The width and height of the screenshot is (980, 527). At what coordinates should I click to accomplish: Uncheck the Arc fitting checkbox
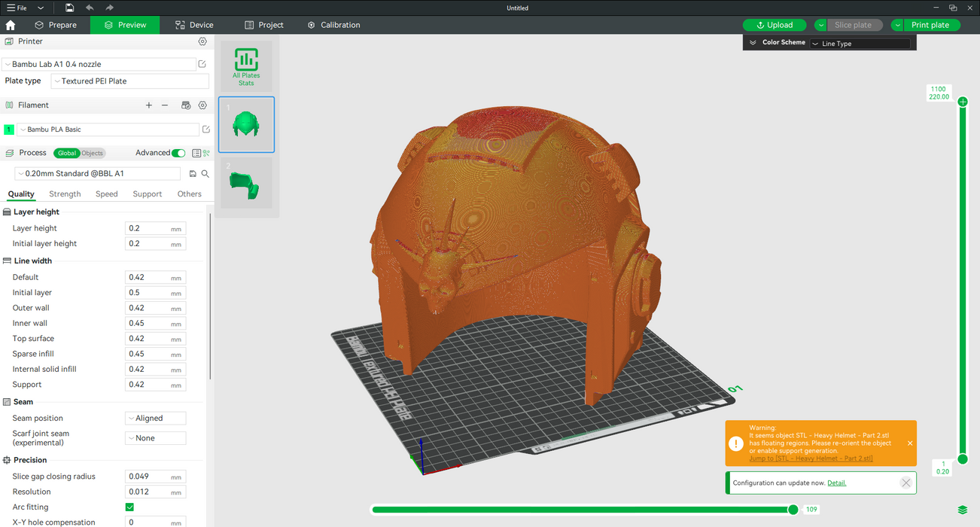[x=129, y=507]
